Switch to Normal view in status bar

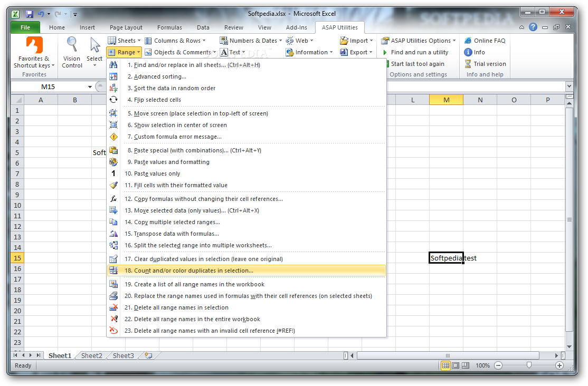pos(445,365)
